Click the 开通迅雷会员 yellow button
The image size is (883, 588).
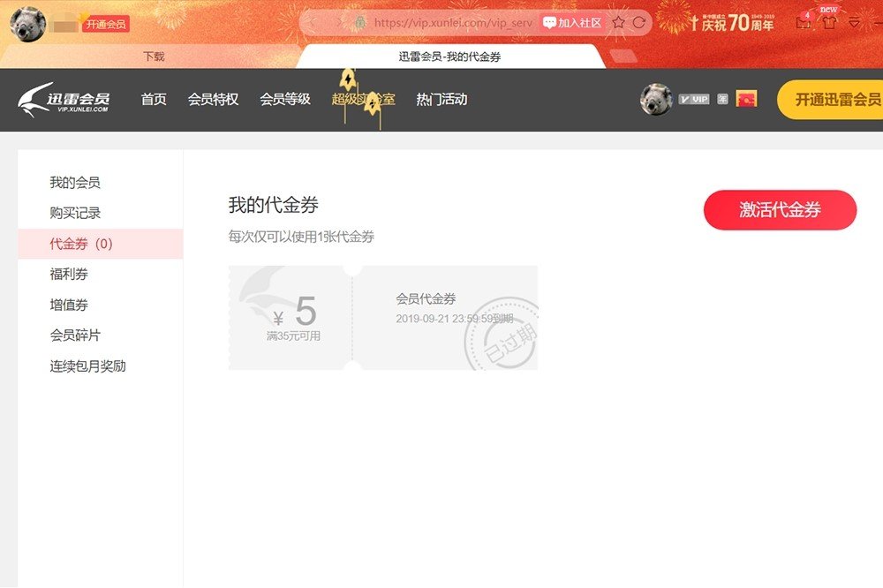point(833,101)
